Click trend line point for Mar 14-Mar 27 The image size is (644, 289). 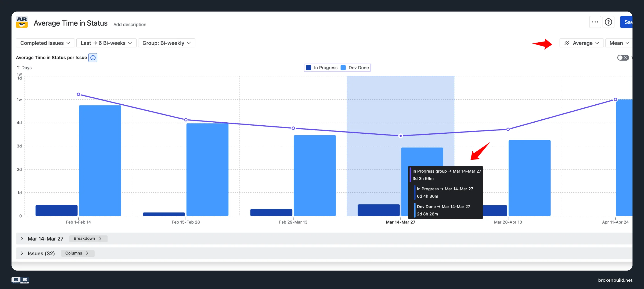coord(401,136)
